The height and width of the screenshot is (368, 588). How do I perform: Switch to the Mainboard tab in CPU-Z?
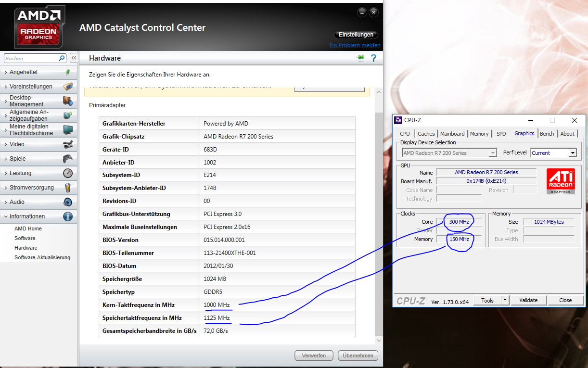click(x=452, y=134)
